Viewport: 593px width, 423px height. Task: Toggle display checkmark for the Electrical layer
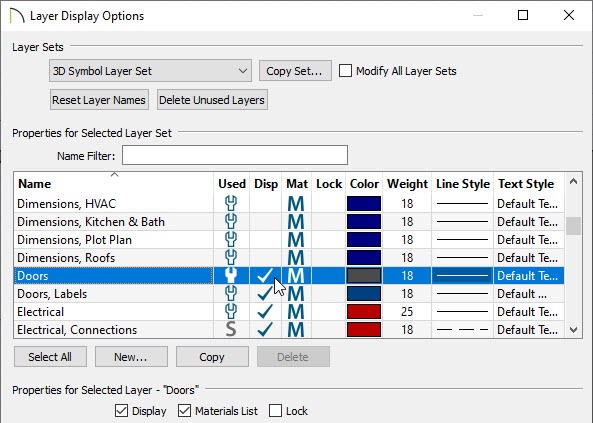pos(265,312)
